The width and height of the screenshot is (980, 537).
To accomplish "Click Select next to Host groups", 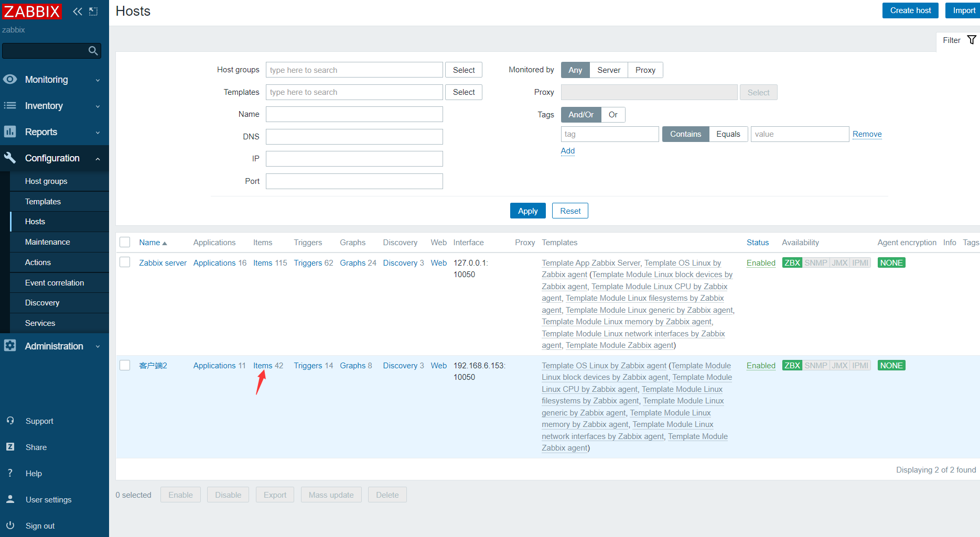I will (x=464, y=70).
